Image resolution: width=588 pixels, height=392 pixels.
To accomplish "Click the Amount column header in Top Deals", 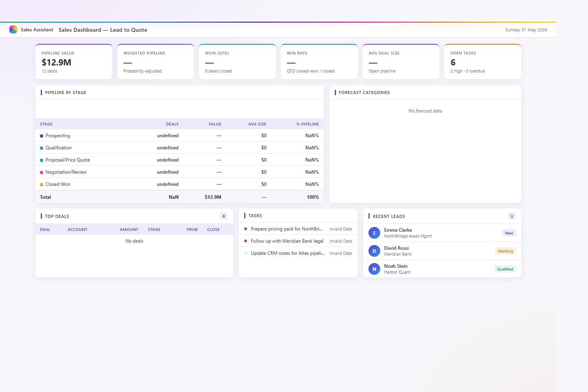I will point(129,230).
